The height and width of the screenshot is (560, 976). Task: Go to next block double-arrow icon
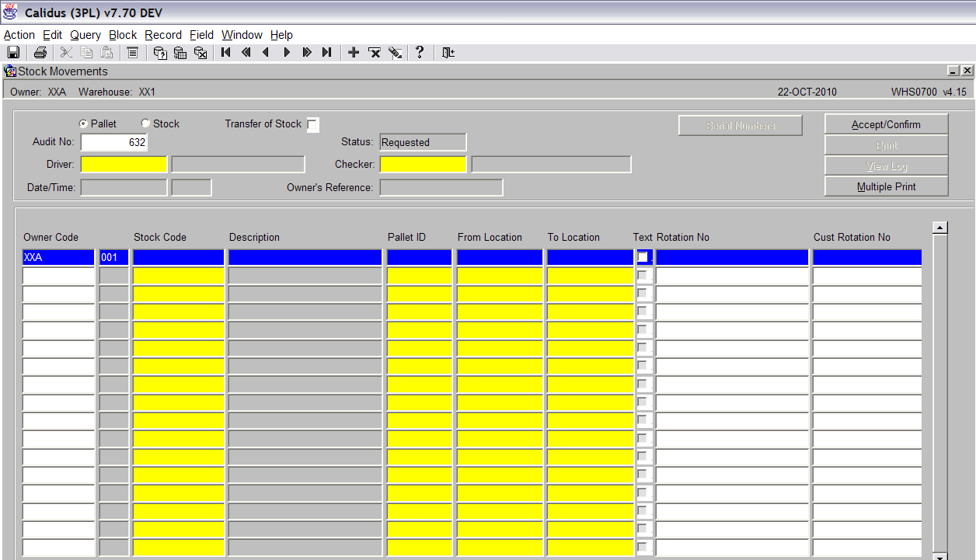[307, 53]
